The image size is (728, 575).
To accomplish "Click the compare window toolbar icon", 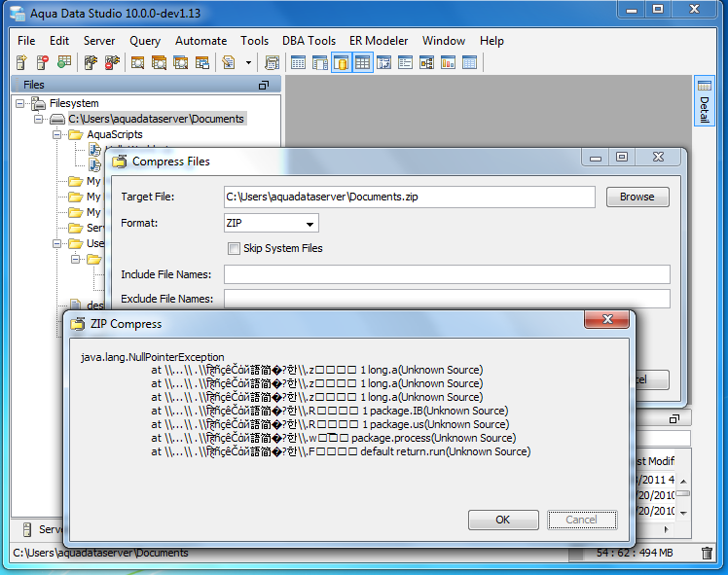I will (384, 62).
